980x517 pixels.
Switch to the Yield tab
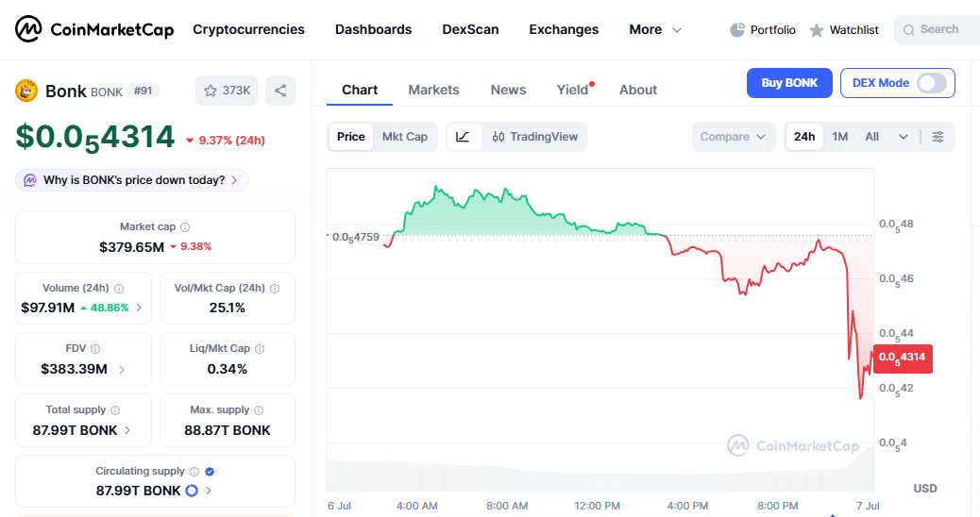tap(572, 90)
